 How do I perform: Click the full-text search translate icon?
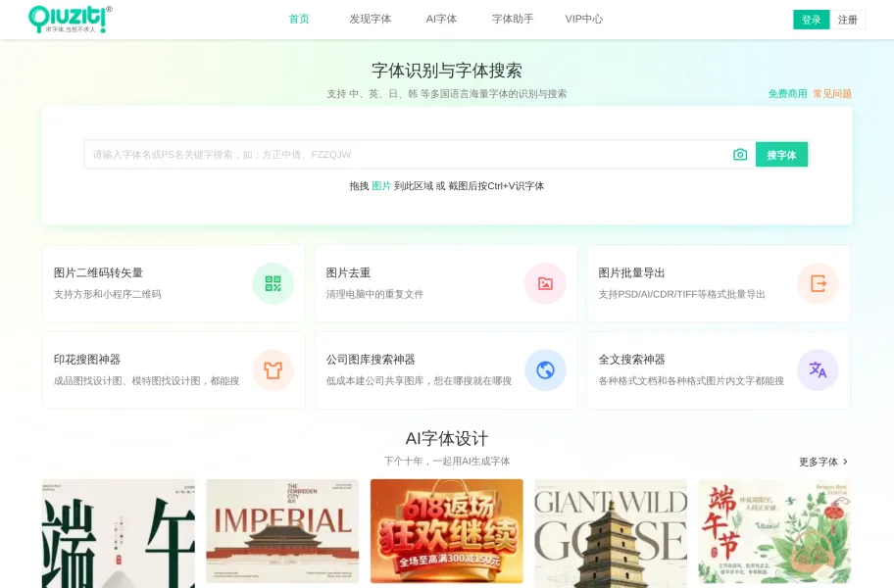pos(818,370)
